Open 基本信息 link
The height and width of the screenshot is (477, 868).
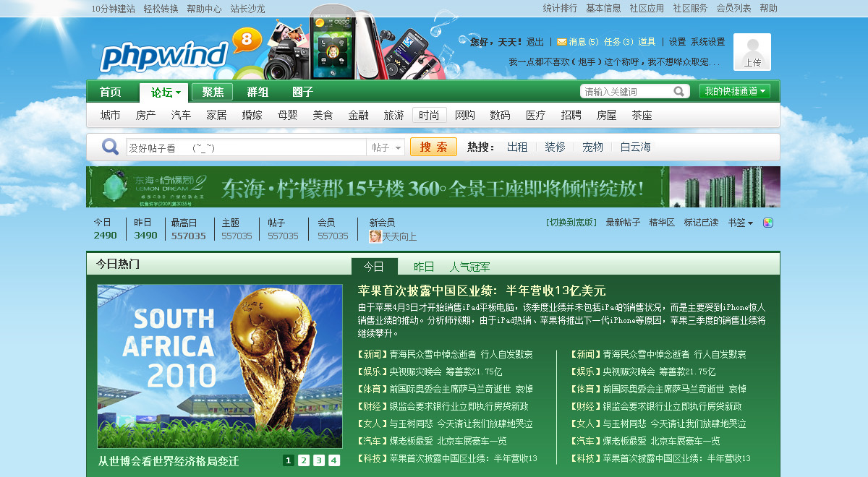[x=603, y=9]
